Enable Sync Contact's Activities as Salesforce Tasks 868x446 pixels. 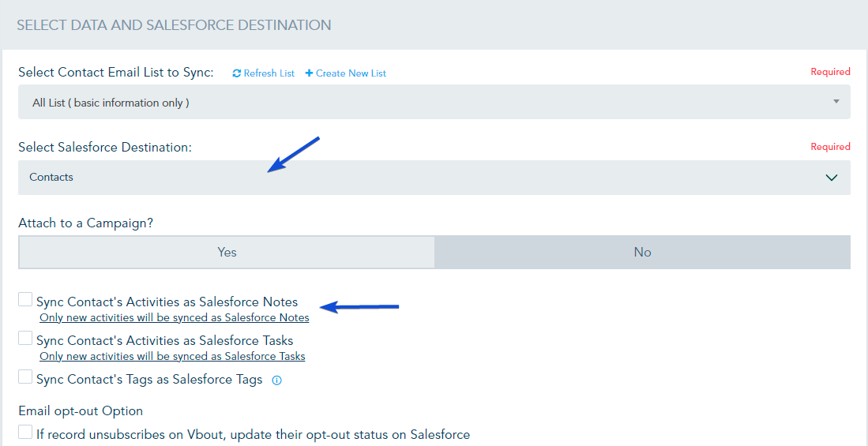click(x=25, y=338)
